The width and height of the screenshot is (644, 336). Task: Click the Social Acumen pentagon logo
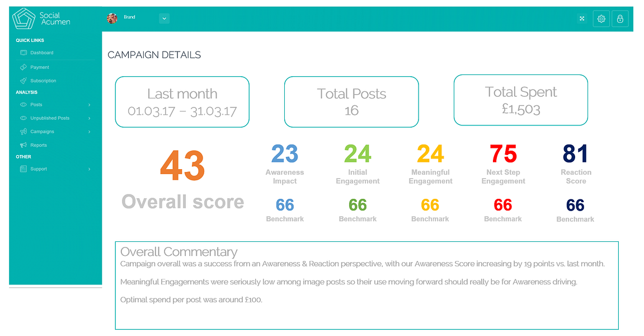[24, 19]
